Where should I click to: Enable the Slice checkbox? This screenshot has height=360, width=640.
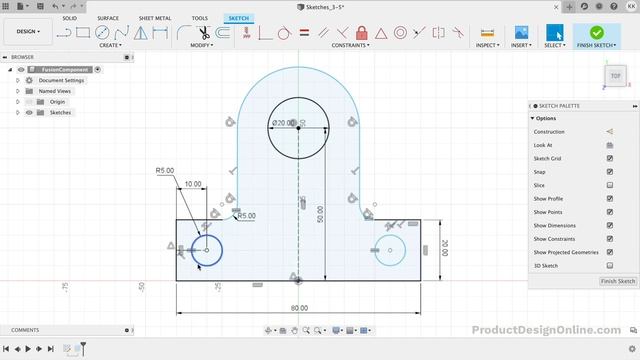click(x=610, y=185)
